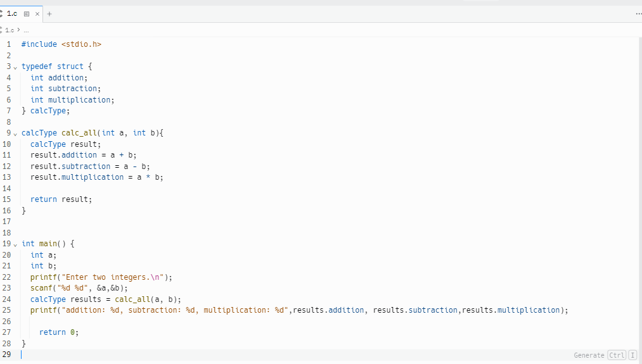The width and height of the screenshot is (642, 364).
Task: Click the pane layout icon on the 1.c tab
Action: click(27, 14)
